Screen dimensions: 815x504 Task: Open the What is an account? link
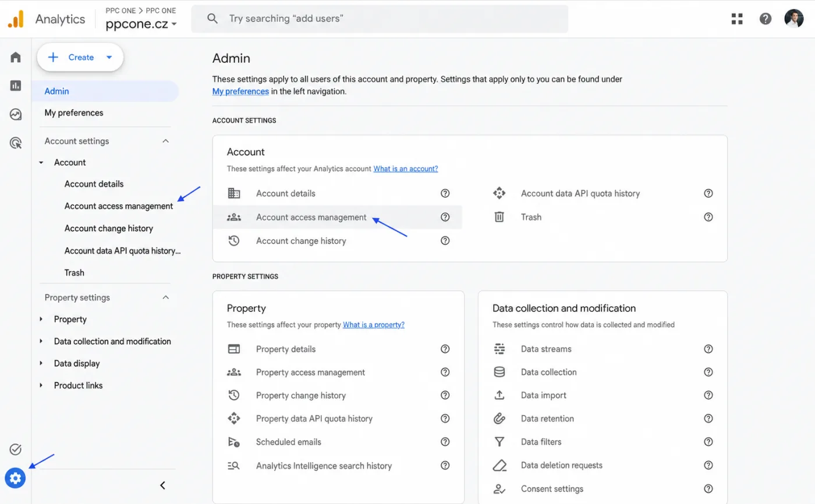406,169
